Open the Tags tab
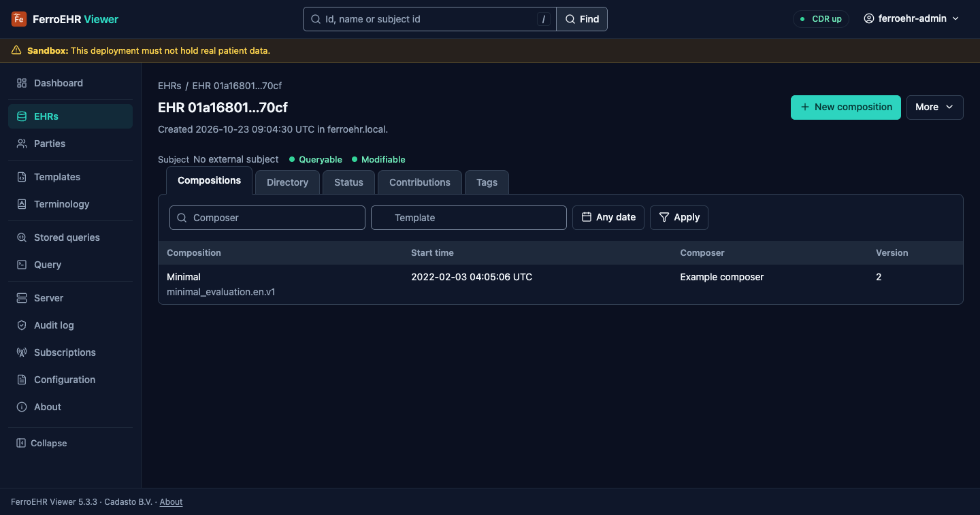The image size is (980, 515). click(x=487, y=182)
